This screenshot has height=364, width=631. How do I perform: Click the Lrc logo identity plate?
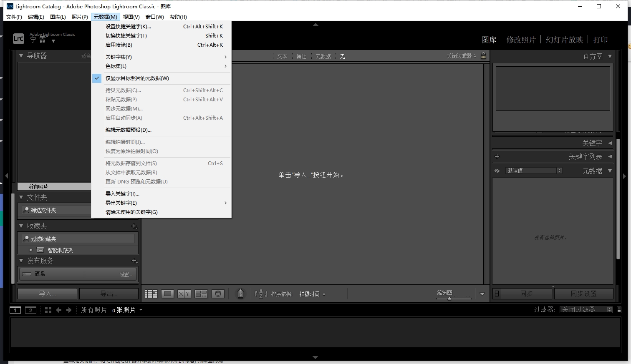[18, 39]
